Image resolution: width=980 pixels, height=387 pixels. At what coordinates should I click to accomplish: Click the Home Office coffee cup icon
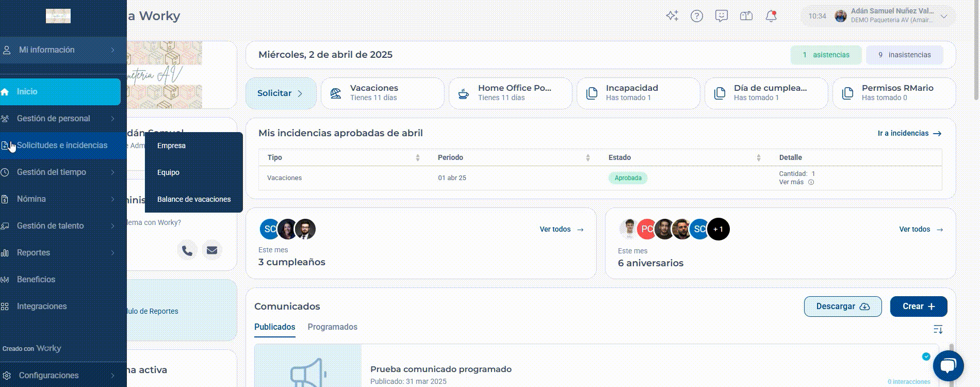[464, 93]
